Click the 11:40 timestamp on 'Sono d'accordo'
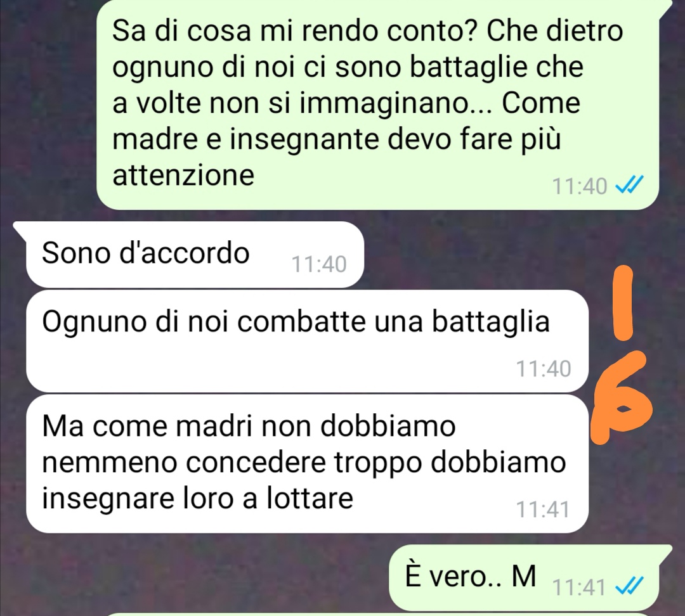Image resolution: width=685 pixels, height=616 pixels. 319,264
